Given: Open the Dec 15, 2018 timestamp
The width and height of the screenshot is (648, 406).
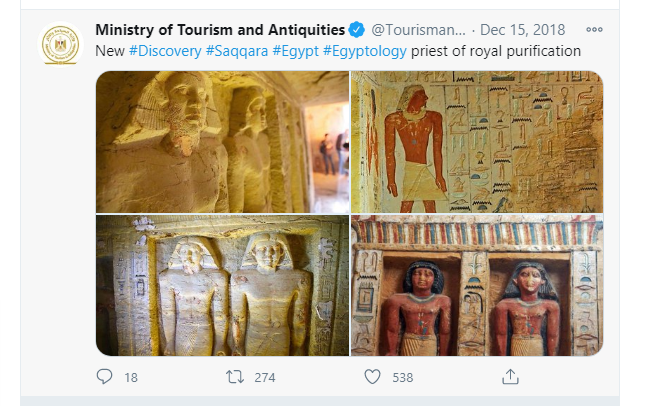Looking at the screenshot, I should 522,30.
